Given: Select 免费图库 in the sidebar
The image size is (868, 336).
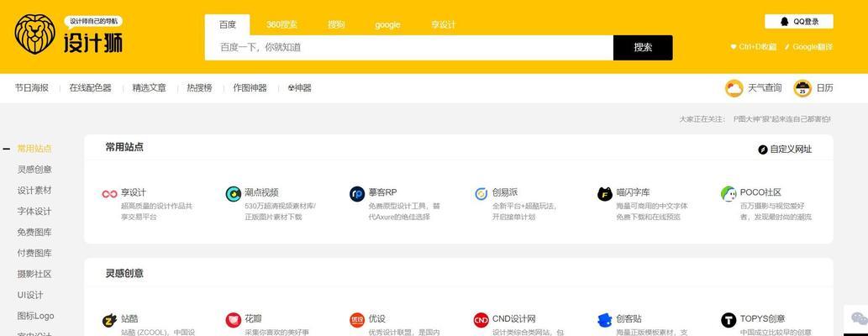Looking at the screenshot, I should (x=34, y=233).
